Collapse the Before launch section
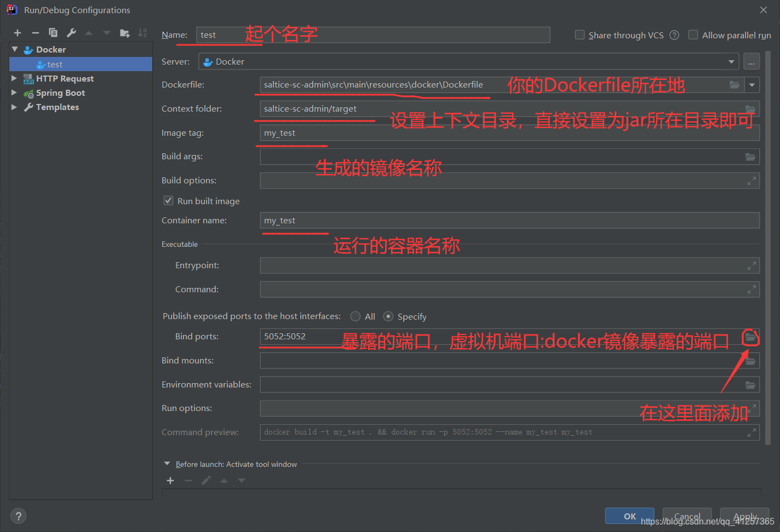The width and height of the screenshot is (780, 532). pos(167,464)
